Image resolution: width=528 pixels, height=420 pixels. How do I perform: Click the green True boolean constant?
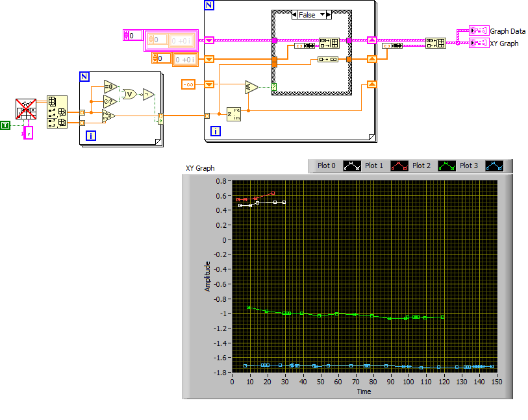(5, 125)
